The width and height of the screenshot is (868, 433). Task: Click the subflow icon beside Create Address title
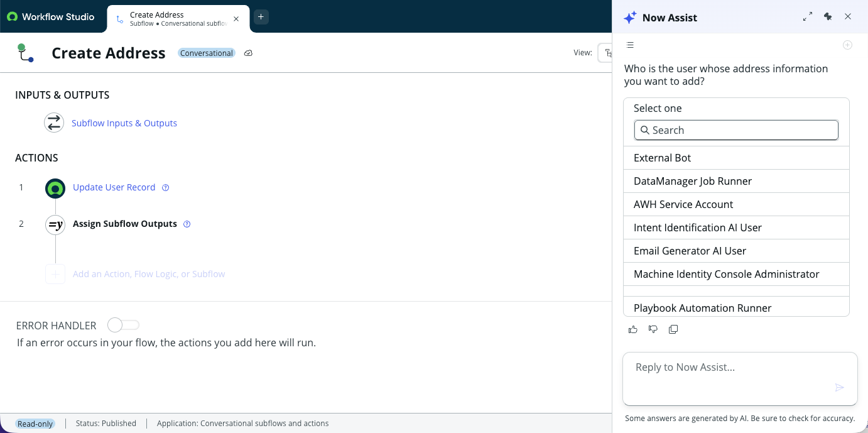pyautogui.click(x=25, y=53)
